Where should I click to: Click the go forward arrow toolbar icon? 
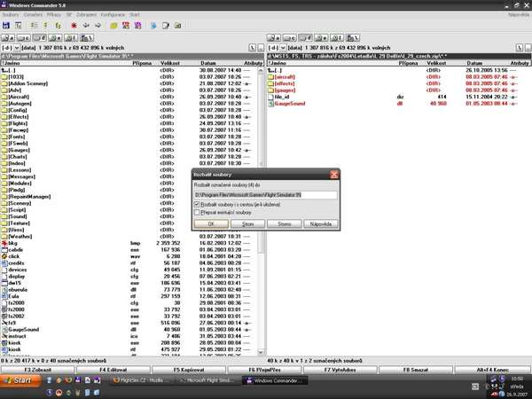point(98,26)
